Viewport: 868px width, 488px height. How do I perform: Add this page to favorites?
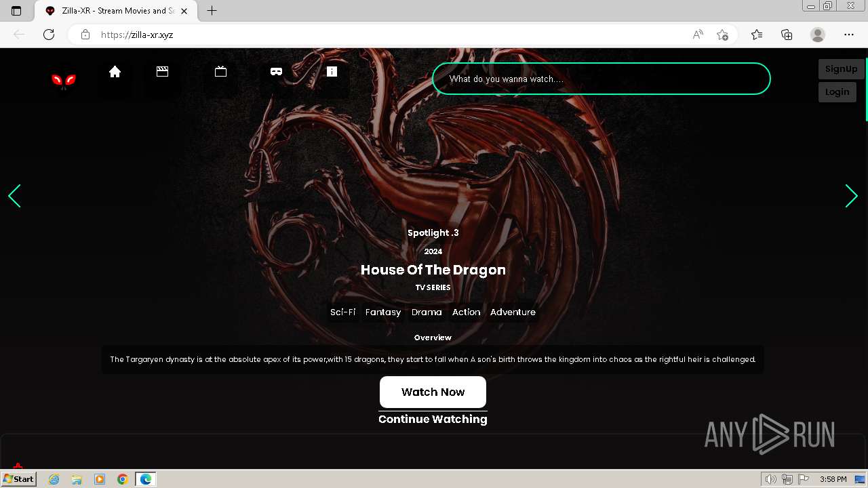722,35
